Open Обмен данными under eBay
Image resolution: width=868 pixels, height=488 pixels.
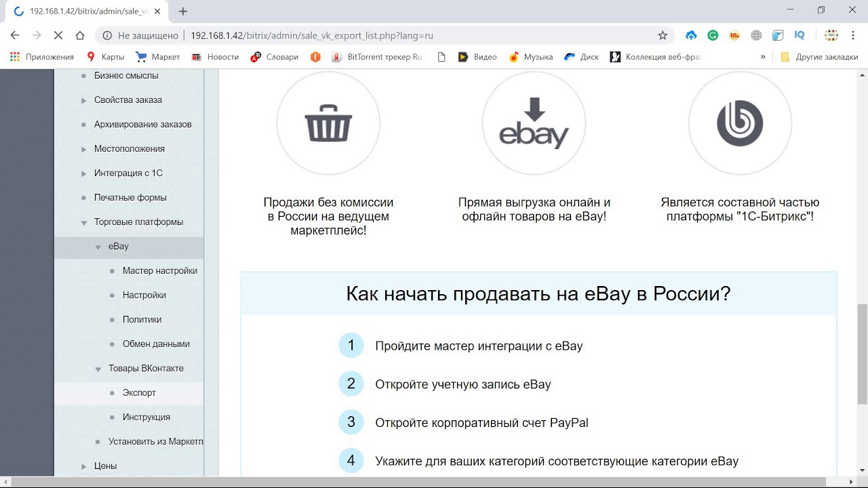[156, 344]
